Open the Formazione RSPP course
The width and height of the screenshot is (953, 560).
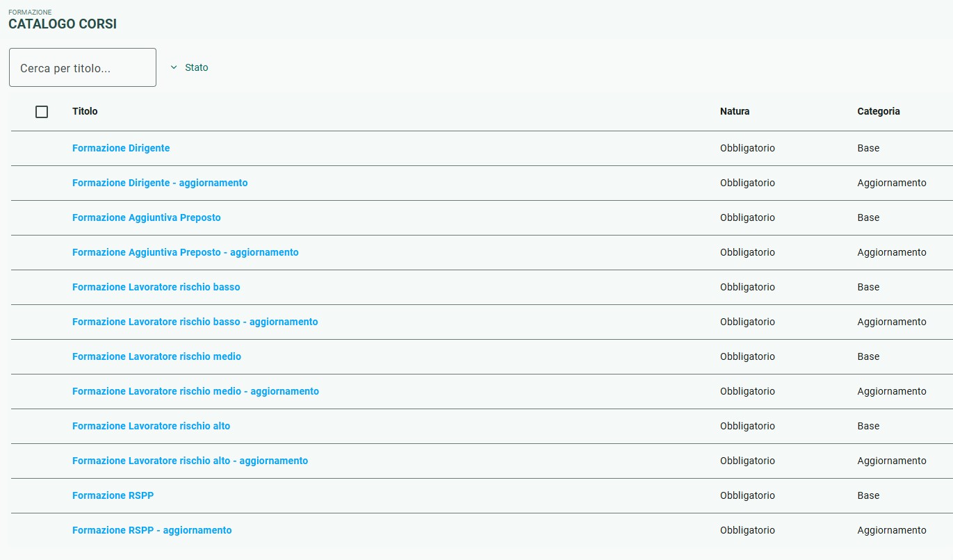(x=113, y=495)
